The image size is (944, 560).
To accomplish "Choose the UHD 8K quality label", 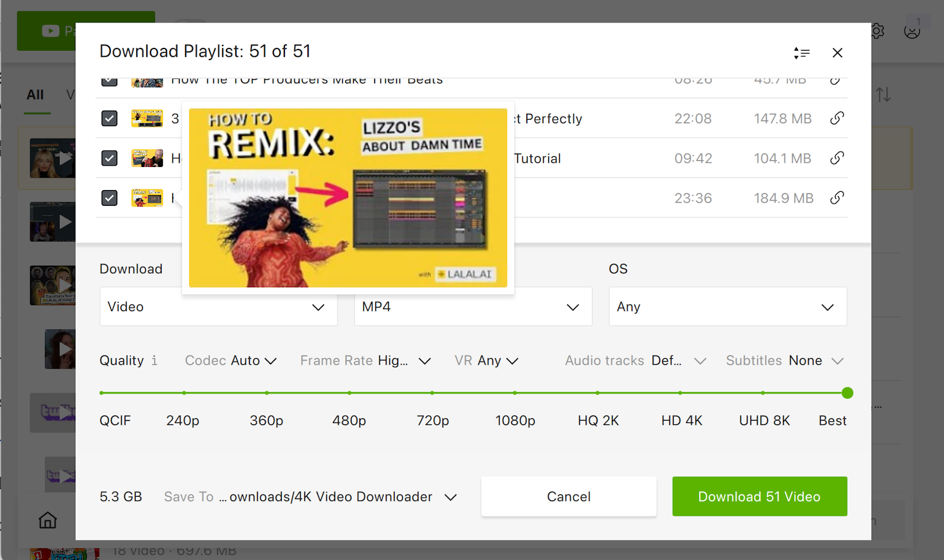I will coord(764,421).
